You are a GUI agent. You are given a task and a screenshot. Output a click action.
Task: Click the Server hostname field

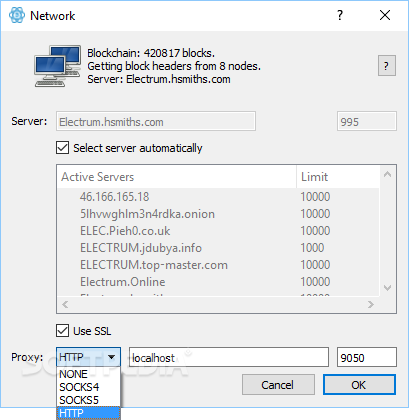[156, 121]
